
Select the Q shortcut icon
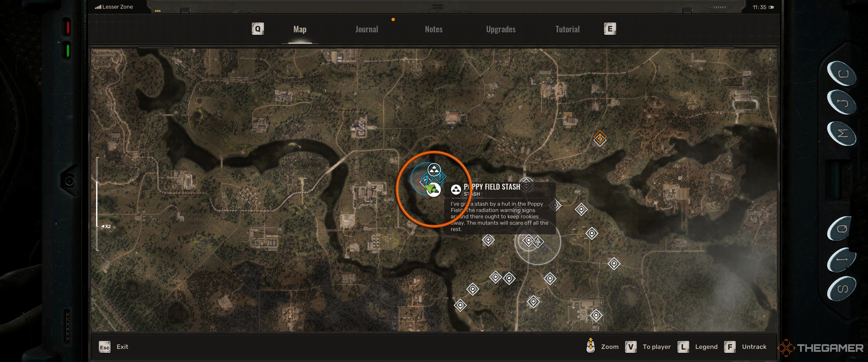[x=257, y=28]
